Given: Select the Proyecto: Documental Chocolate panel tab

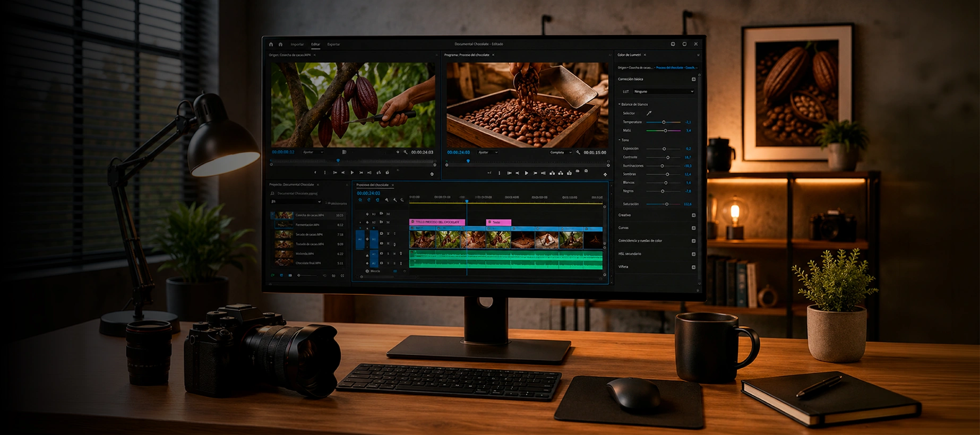Looking at the screenshot, I should point(291,185).
